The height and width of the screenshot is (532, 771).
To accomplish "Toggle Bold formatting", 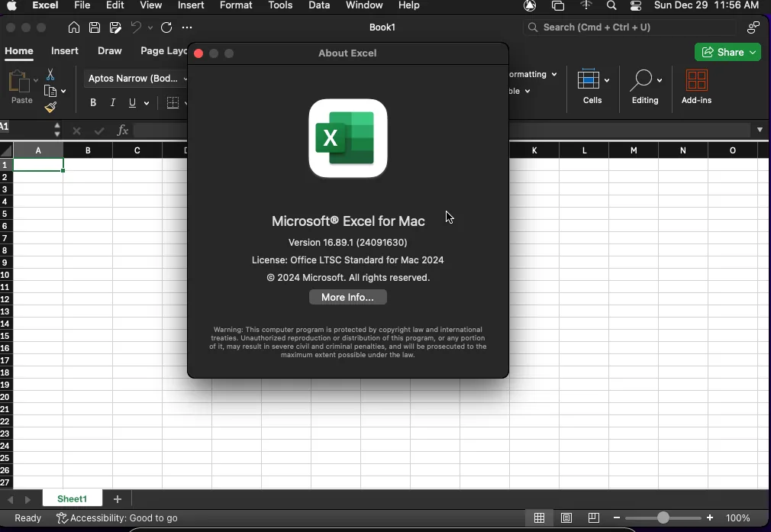I will coord(93,103).
